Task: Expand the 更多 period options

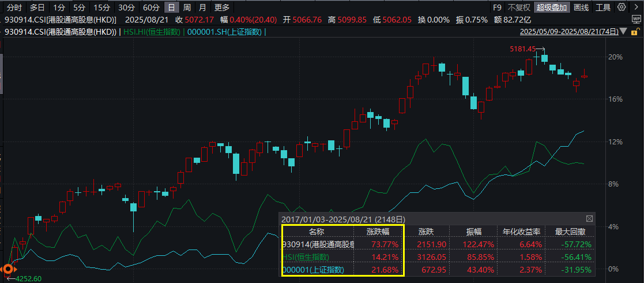Action: coord(222,7)
